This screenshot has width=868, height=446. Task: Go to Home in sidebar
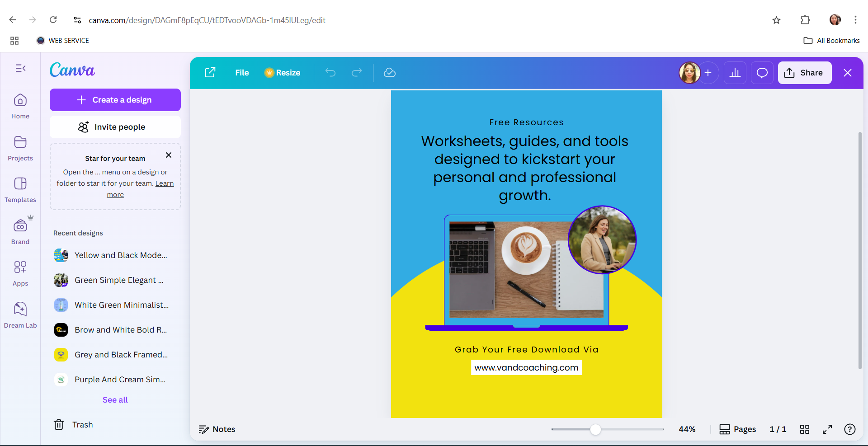(x=20, y=106)
